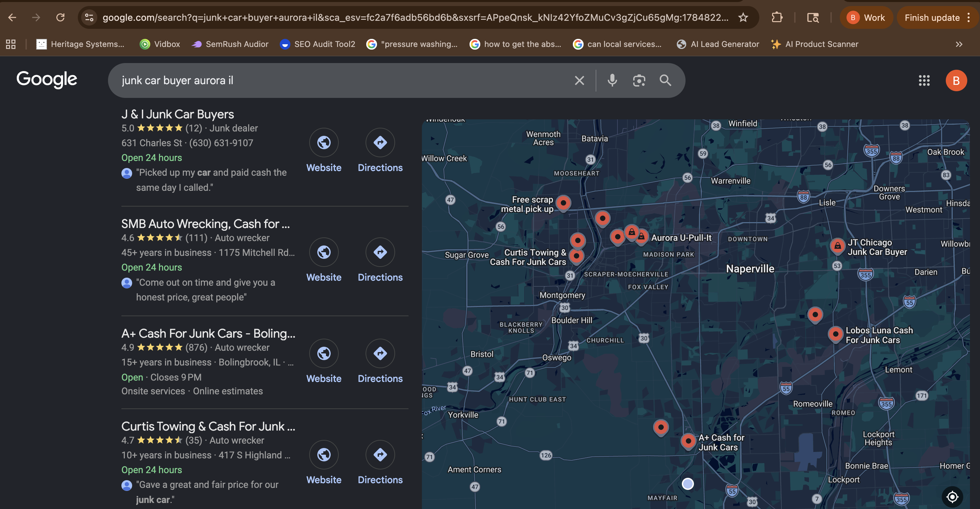Start voice search with the microphone
980x509 pixels.
click(x=612, y=80)
